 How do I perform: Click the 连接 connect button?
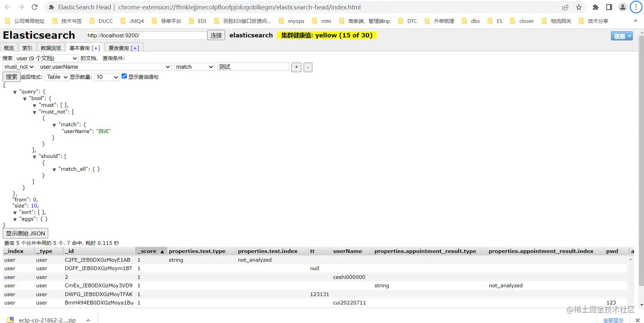(x=216, y=35)
